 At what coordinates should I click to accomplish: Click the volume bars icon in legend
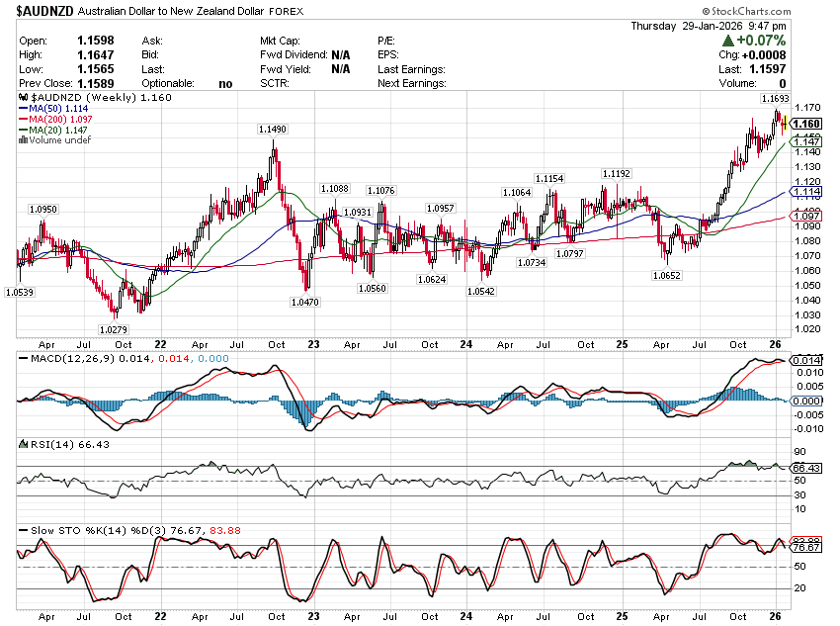[24, 140]
